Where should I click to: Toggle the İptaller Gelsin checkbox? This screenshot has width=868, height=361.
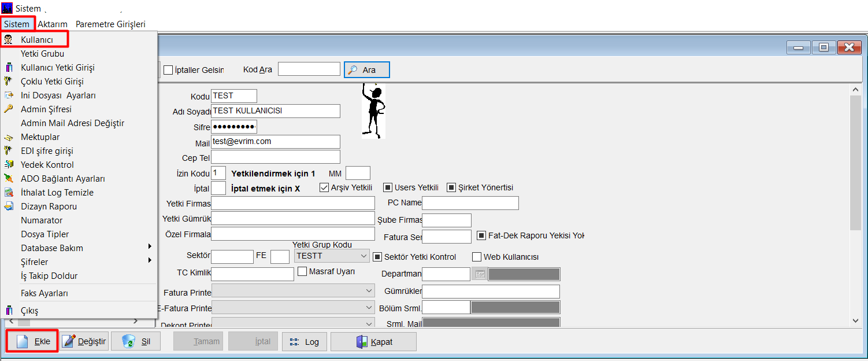click(x=168, y=70)
